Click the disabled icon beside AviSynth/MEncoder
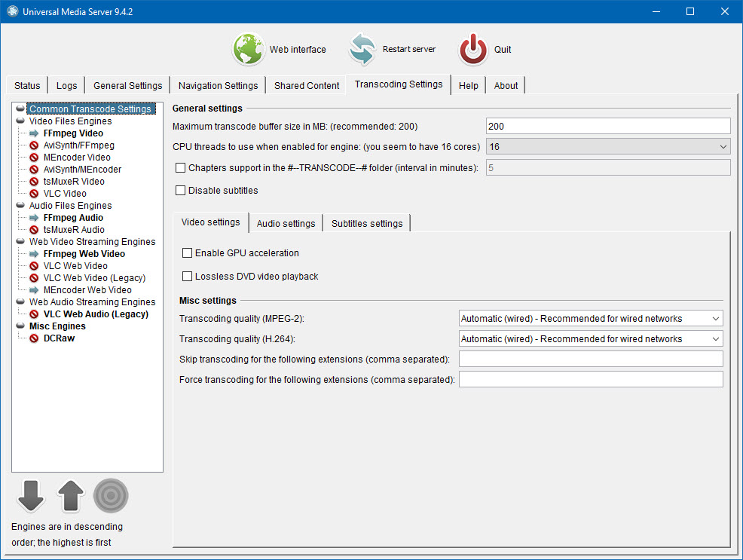This screenshot has height=560, width=743. click(34, 170)
